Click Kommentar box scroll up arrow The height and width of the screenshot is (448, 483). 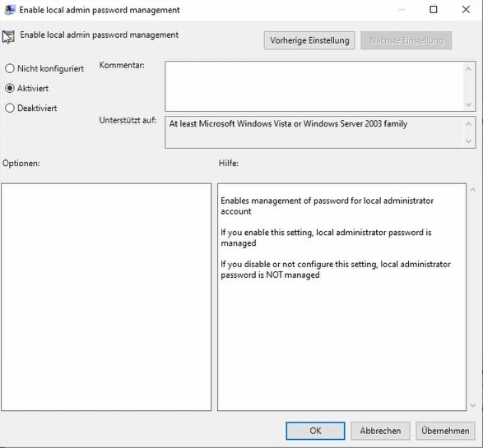click(x=468, y=68)
